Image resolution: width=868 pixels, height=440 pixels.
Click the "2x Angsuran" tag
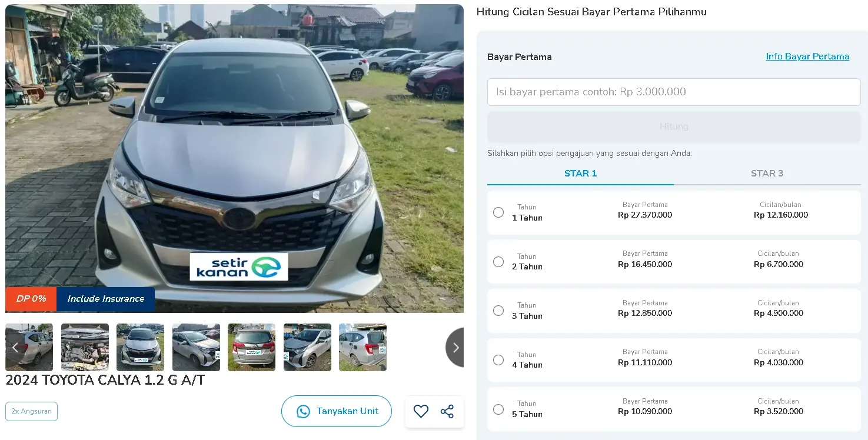pos(32,411)
